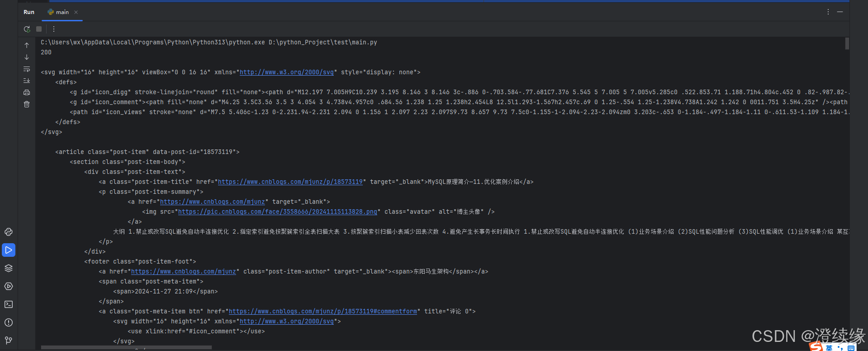
Task: Toggle scroll to end of console
Action: pyautogui.click(x=27, y=81)
